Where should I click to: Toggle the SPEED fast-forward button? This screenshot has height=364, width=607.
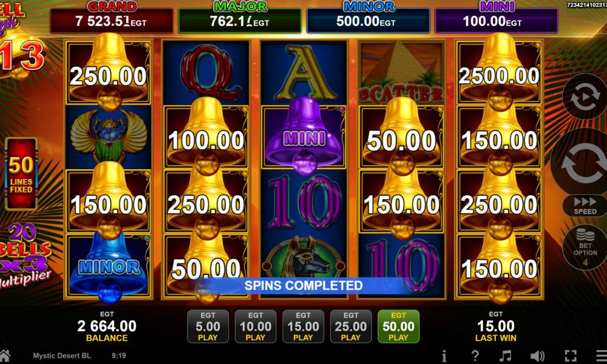[585, 206]
